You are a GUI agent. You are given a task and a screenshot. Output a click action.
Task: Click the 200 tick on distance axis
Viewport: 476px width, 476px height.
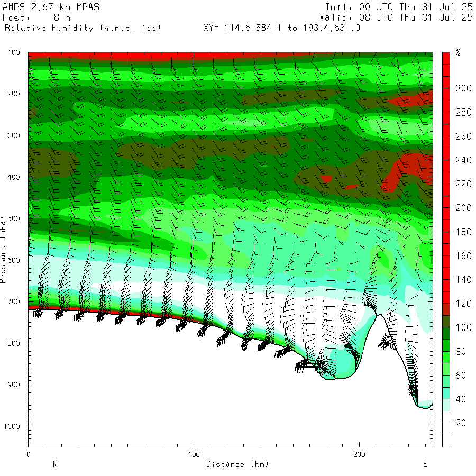[359, 454]
